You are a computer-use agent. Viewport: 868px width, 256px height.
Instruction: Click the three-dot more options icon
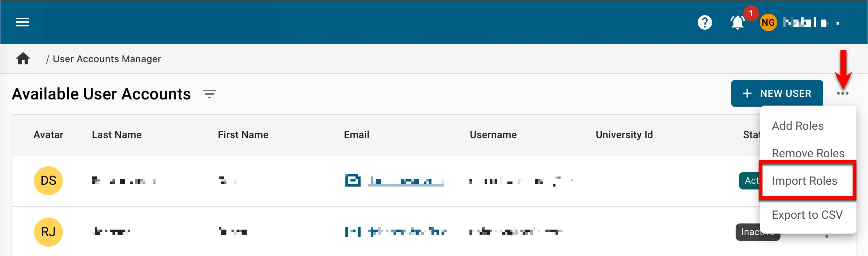tap(842, 94)
